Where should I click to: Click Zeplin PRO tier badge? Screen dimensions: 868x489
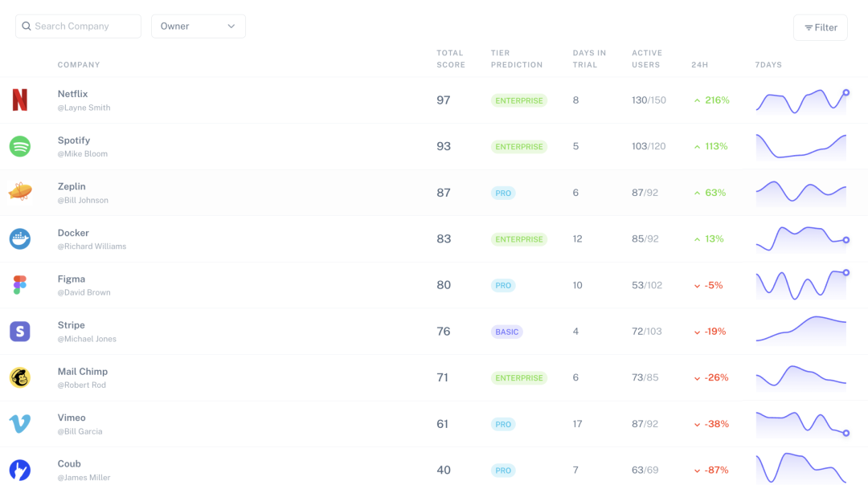point(503,193)
